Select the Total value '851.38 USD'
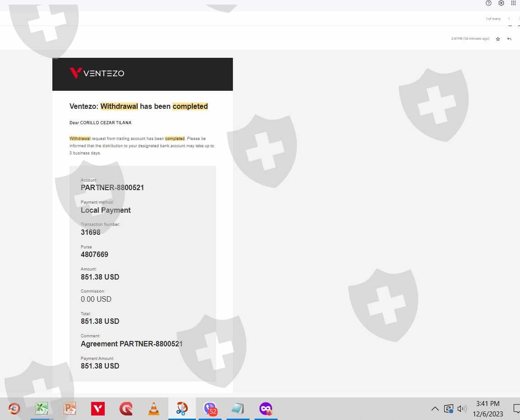The height and width of the screenshot is (420, 520). click(x=100, y=321)
